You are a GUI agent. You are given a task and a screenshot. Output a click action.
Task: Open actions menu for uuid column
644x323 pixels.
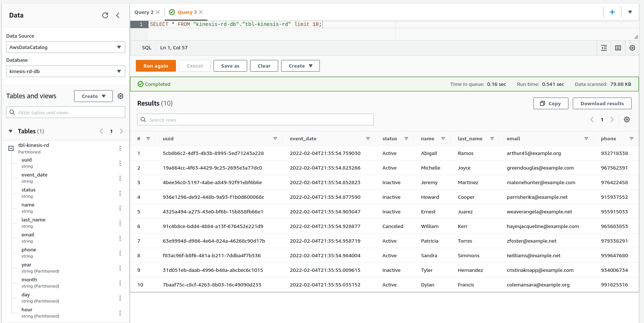click(x=120, y=163)
